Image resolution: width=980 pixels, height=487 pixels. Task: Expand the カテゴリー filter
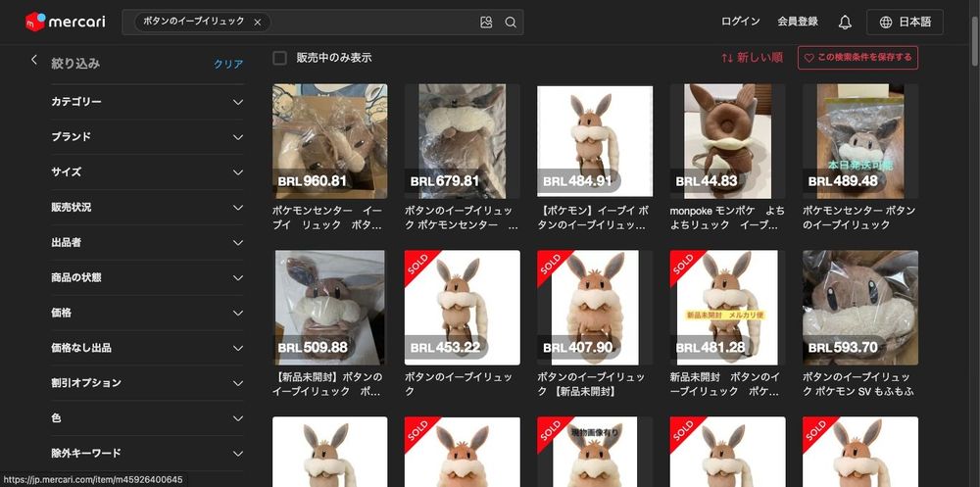tap(148, 102)
